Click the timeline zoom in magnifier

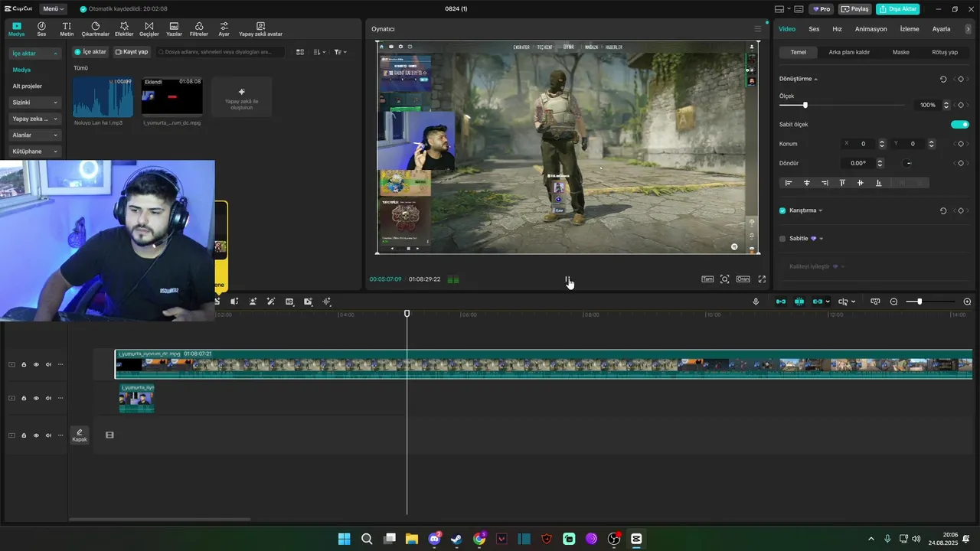click(967, 302)
